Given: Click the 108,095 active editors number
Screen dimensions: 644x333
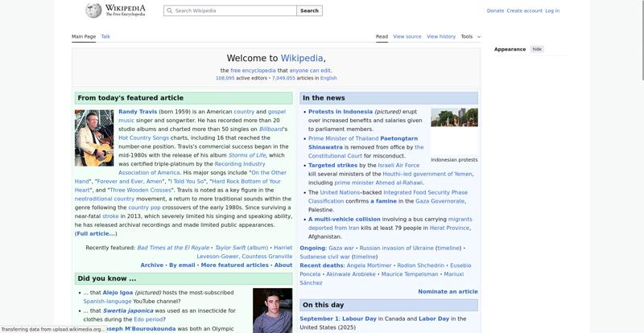Looking at the screenshot, I should (225, 78).
